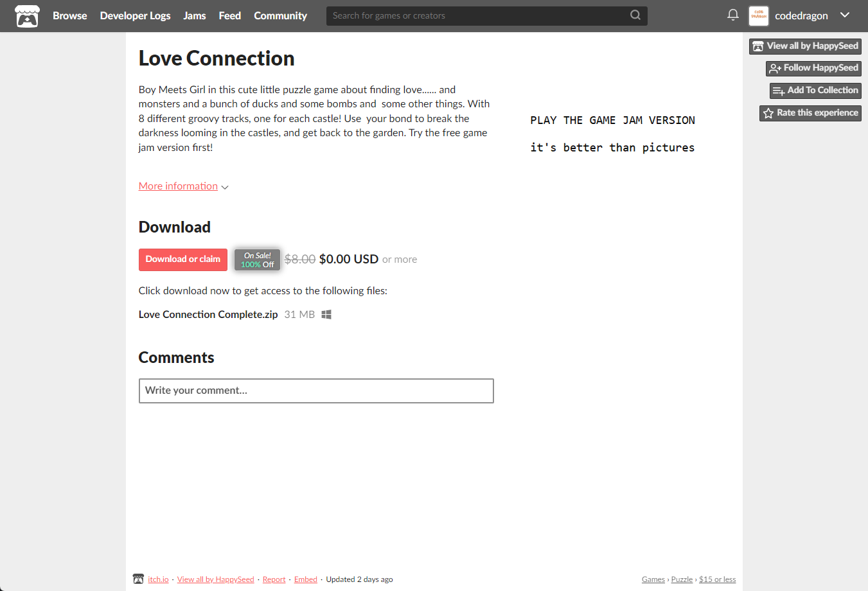Click the Windows platform icon

pos(326,314)
